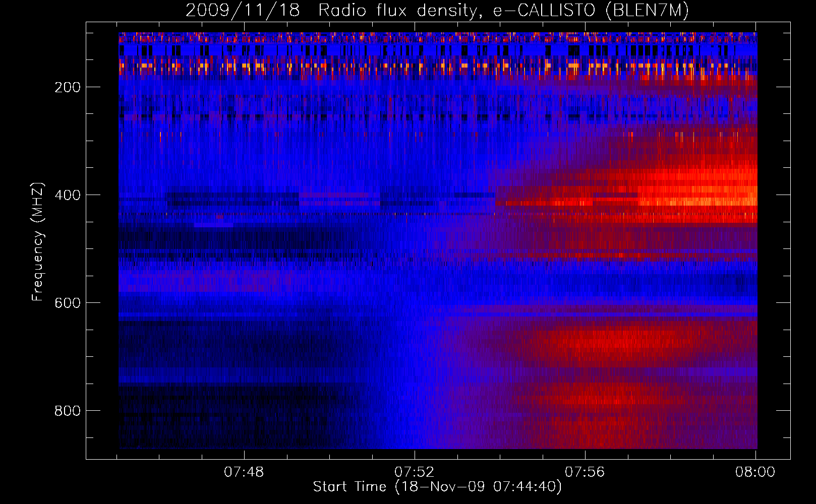Click the 07:52 time tick label
The image size is (816, 504).
coord(415,472)
